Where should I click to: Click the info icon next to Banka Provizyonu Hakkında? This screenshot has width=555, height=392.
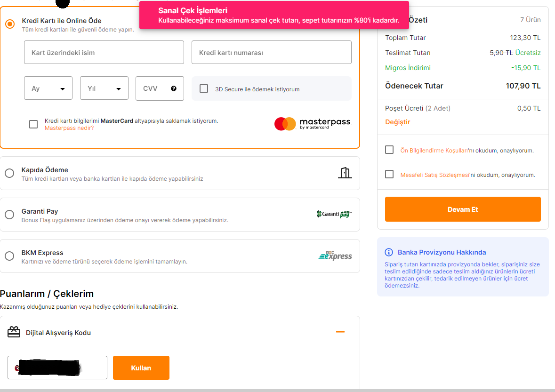(x=389, y=252)
